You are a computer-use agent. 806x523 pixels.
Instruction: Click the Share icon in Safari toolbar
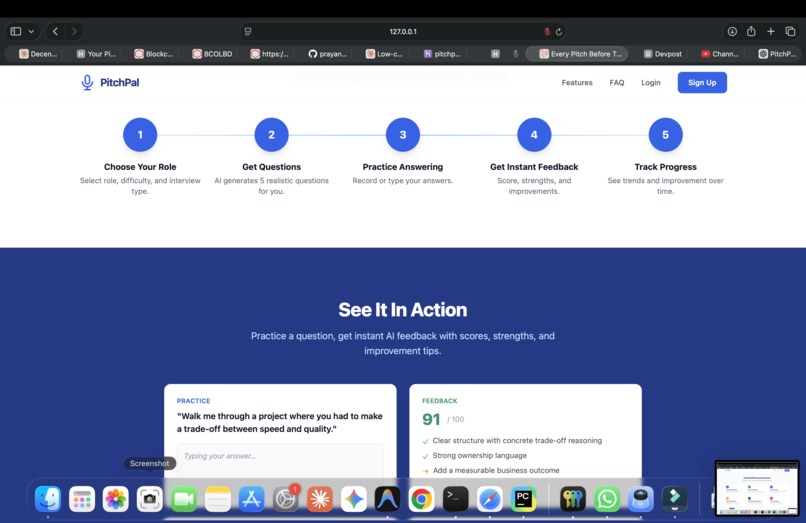point(751,31)
